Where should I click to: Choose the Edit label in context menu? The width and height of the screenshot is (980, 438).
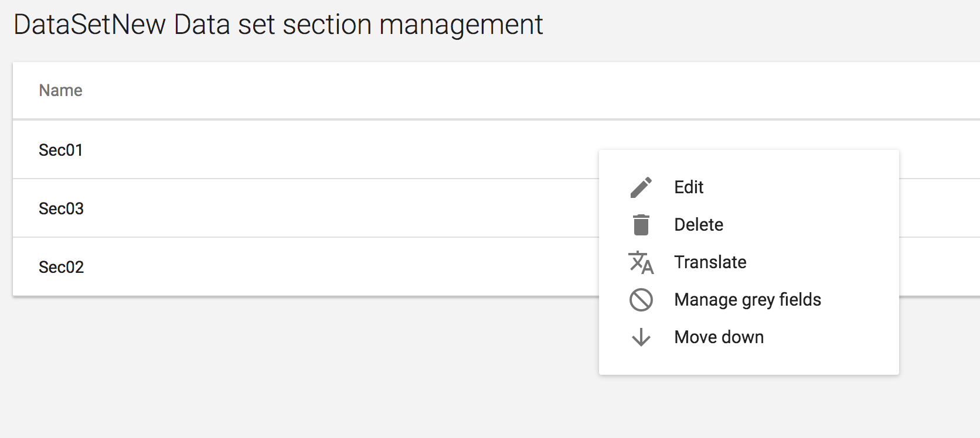pos(689,187)
